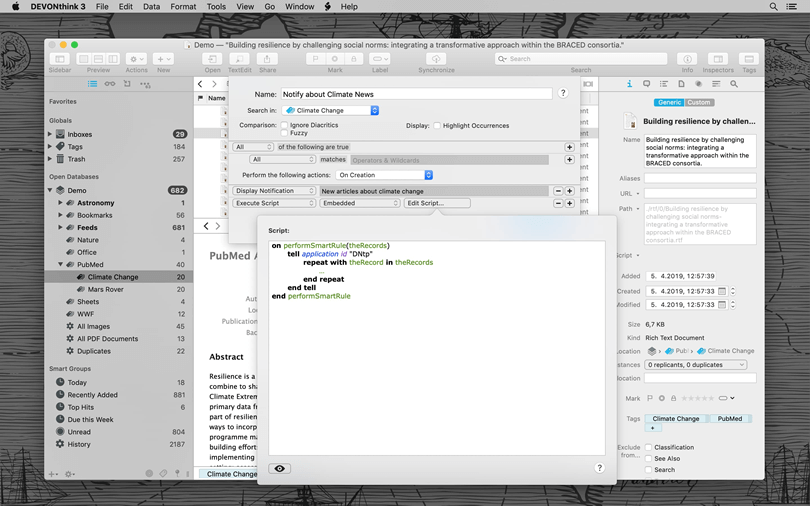Click the TextEdit toolbar icon
Viewport: 810px width, 506px height.
pos(239,59)
